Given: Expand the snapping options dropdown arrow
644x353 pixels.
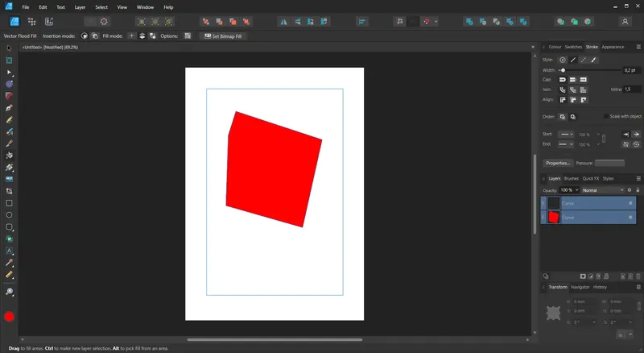Looking at the screenshot, I should tap(436, 22).
